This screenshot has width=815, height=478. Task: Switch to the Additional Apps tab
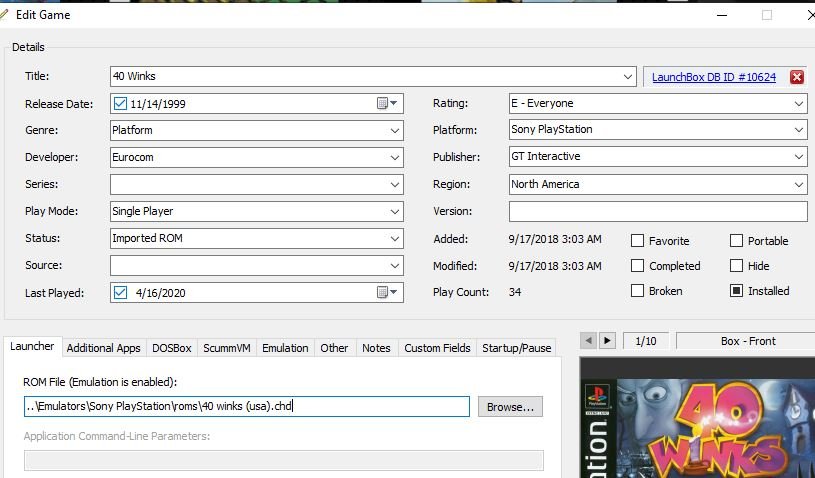click(x=103, y=348)
